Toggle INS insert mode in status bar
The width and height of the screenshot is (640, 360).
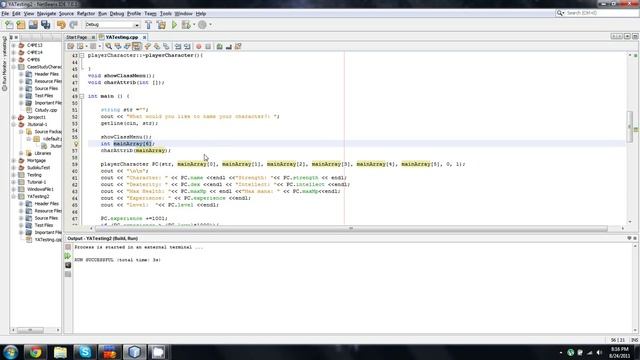pos(635,340)
